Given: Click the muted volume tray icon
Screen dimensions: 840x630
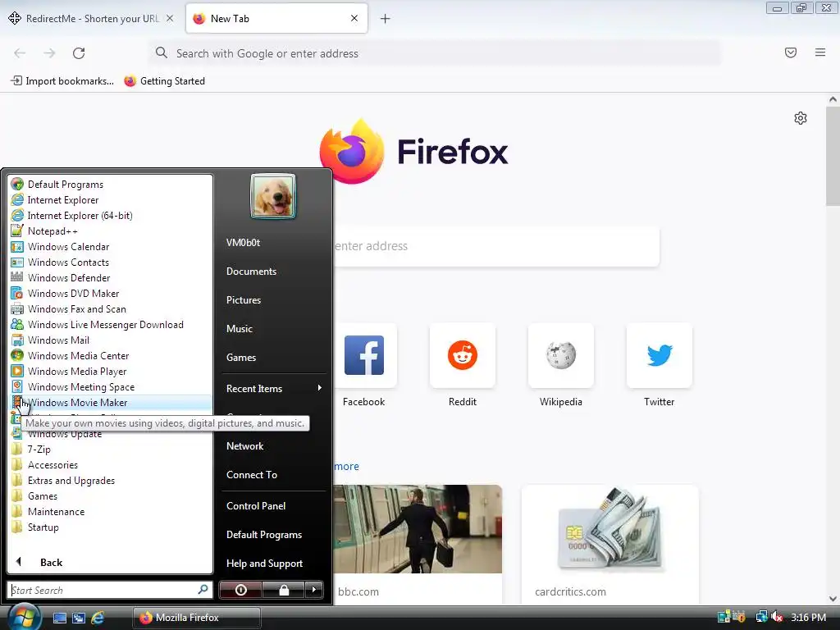Looking at the screenshot, I should 777,617.
